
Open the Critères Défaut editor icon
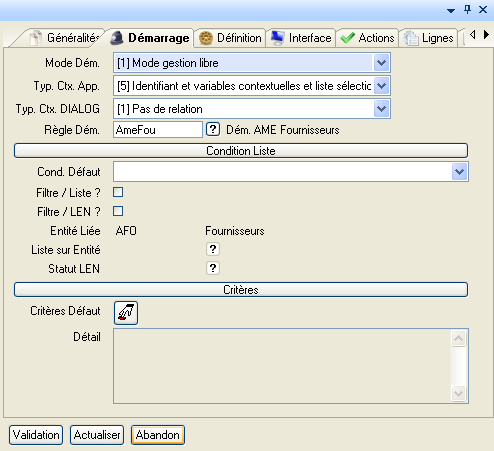(126, 313)
